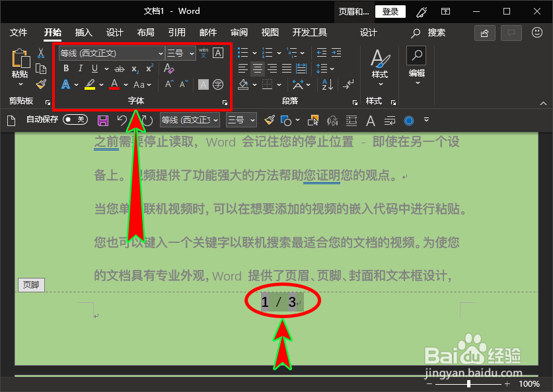Open Bullets list dropdown arrow
The width and height of the screenshot is (553, 392).
point(254,53)
